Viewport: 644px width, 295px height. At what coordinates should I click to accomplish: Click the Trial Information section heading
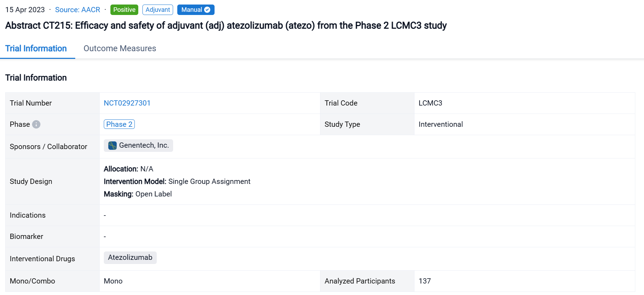[36, 78]
